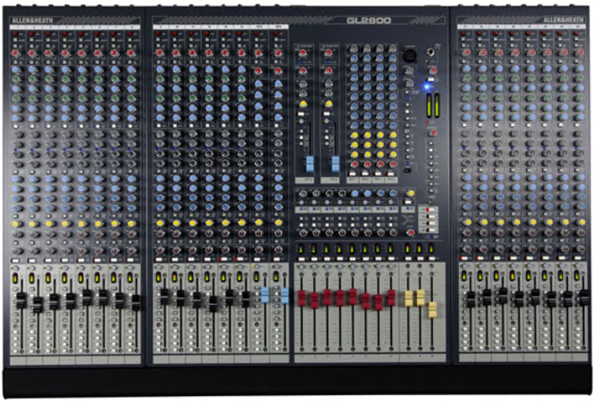Click the headphone jack socket in master section
Viewport: 600px width, 402px height.
tap(432, 51)
